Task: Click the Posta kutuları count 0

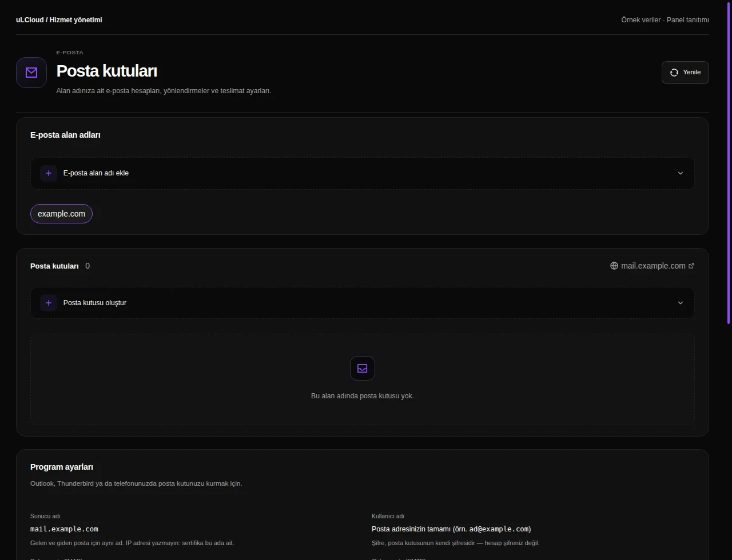Action: pos(87,266)
